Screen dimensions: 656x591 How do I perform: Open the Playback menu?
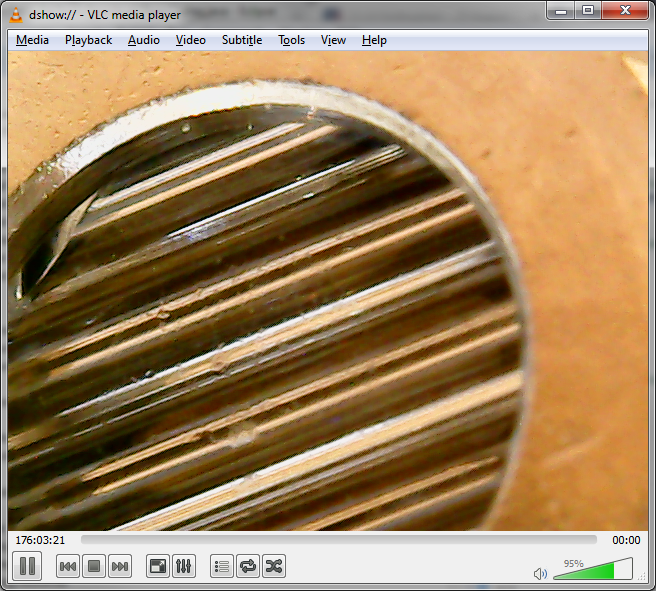click(88, 40)
